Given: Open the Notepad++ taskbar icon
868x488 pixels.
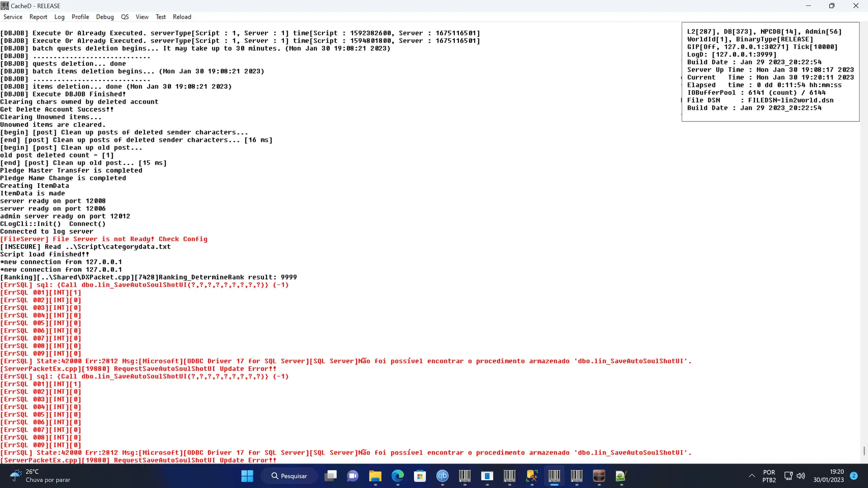Looking at the screenshot, I should 621,476.
